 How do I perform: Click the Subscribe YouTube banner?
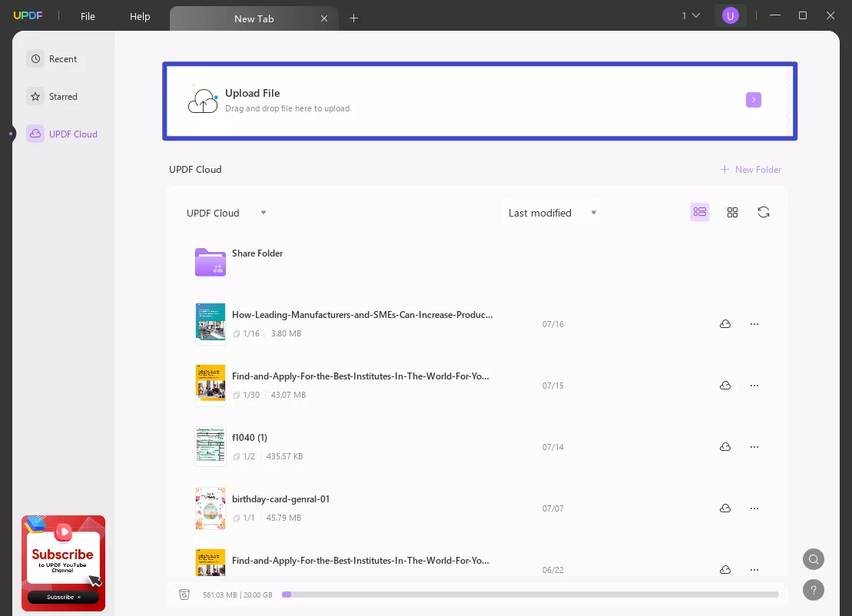63,563
